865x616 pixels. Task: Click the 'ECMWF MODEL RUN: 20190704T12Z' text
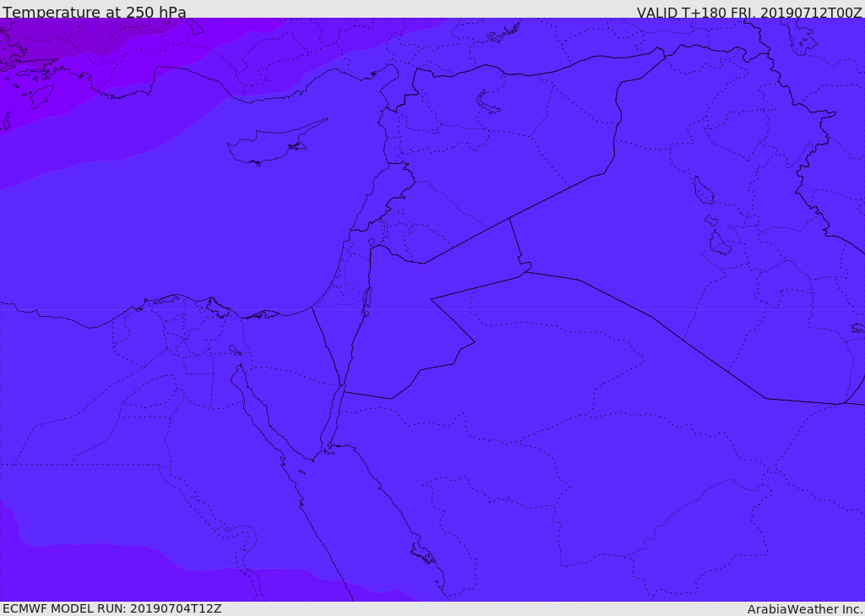tap(112, 608)
